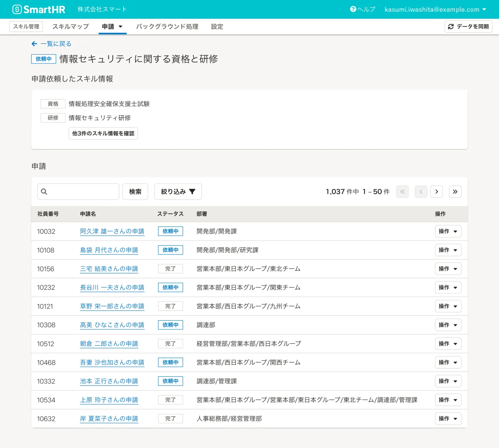Open the 操作 dropdown for employee 10632
This screenshot has width=499, height=448.
pos(448,419)
